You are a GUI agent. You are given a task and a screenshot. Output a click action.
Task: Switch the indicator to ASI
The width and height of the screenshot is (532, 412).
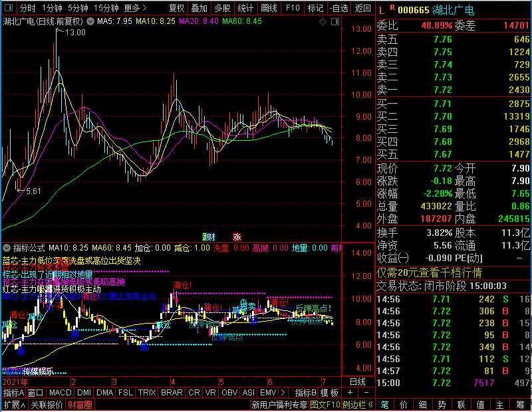(x=248, y=393)
